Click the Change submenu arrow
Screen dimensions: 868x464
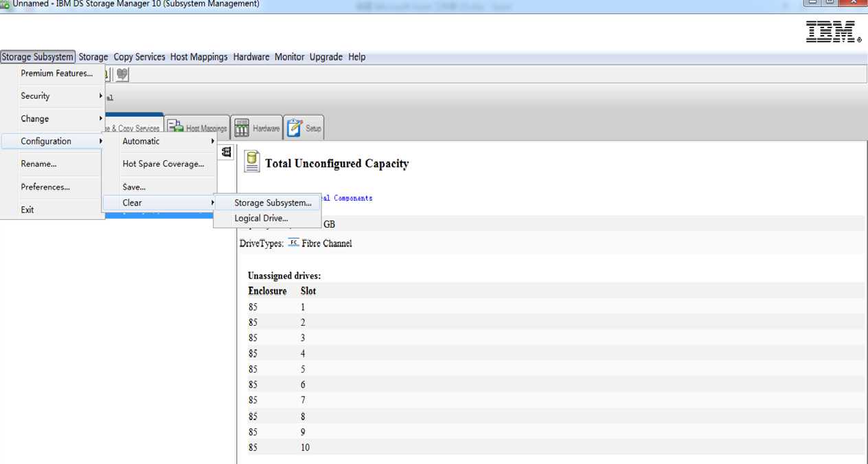coord(100,119)
